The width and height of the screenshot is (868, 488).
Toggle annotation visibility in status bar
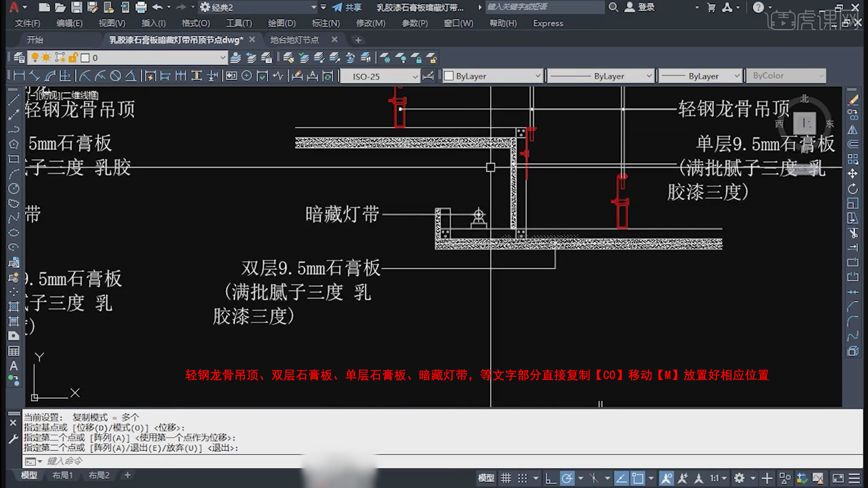(666, 478)
